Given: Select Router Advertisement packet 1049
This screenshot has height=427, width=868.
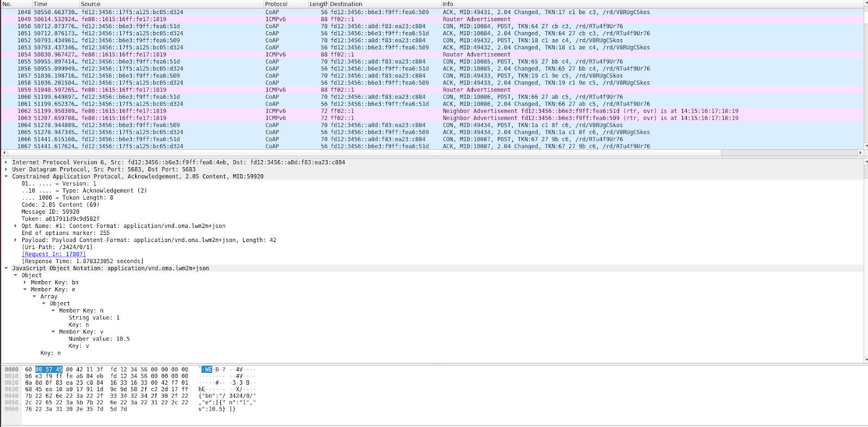Looking at the screenshot, I should (432, 19).
